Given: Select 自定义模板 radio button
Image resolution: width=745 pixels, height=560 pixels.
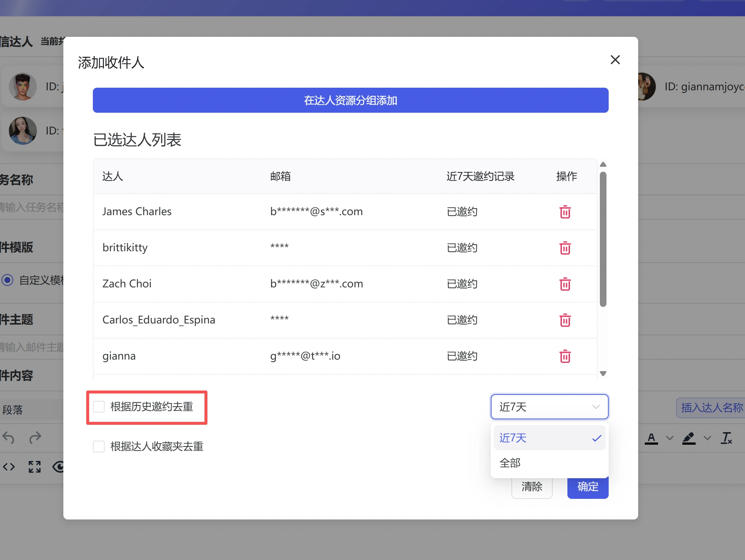Looking at the screenshot, I should pos(7,280).
